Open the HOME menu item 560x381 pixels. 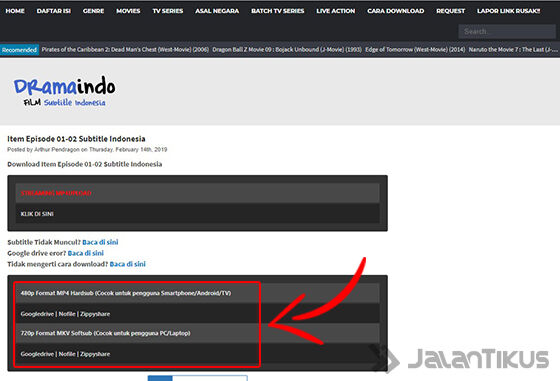click(x=15, y=11)
